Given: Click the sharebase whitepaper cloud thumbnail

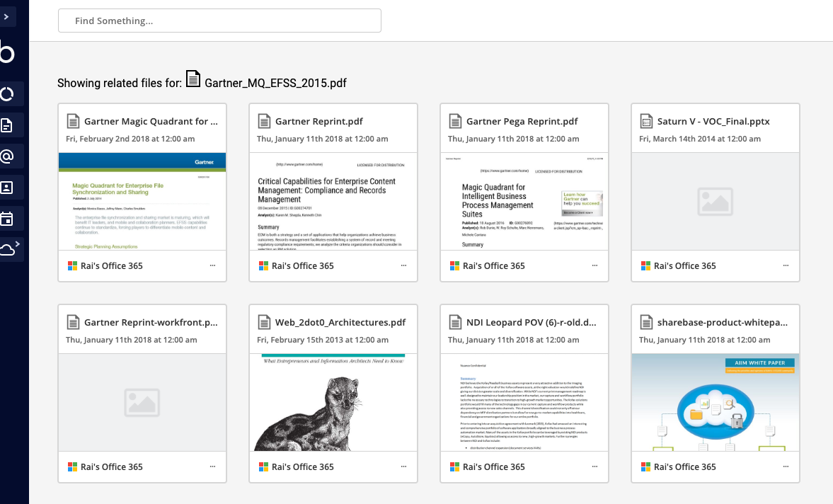Looking at the screenshot, I should 716,403.
